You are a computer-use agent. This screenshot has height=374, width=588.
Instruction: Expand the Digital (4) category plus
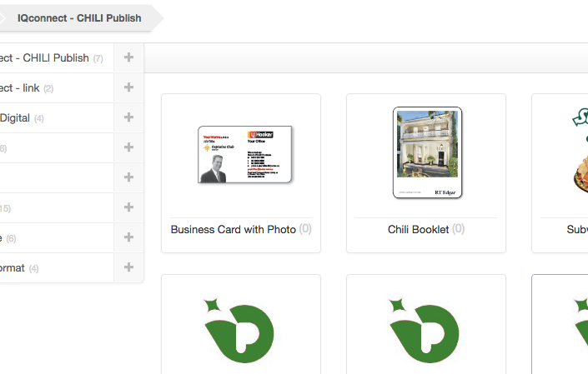(128, 117)
